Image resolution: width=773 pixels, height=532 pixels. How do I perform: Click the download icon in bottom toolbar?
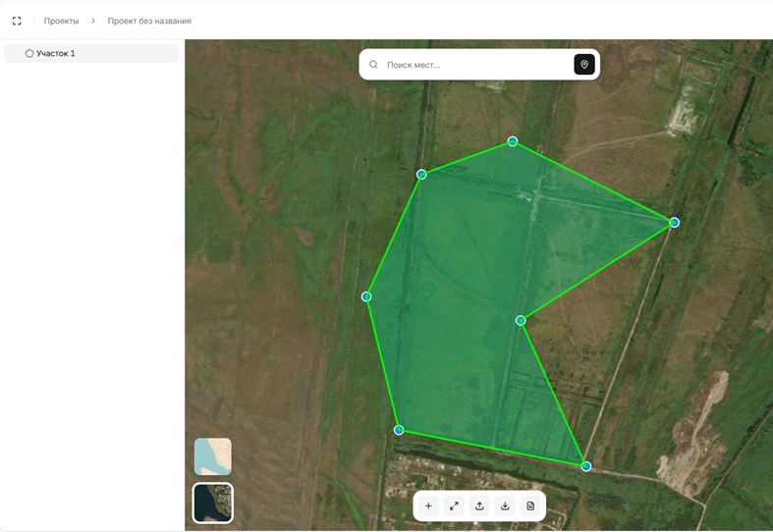(505, 505)
